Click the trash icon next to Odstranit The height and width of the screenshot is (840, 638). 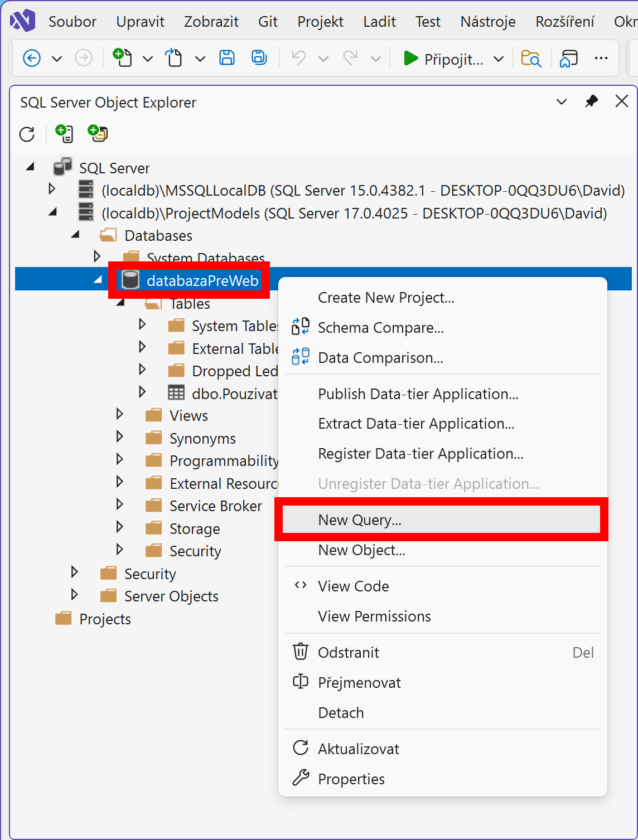click(301, 651)
